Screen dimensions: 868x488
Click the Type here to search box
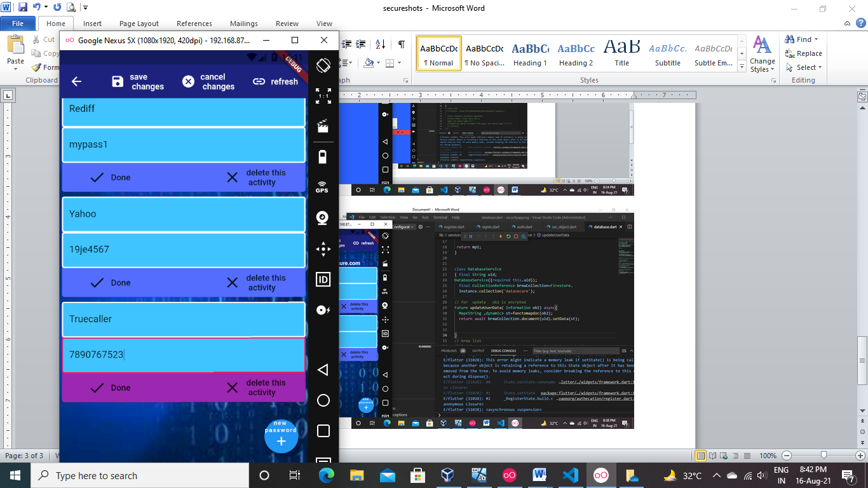pos(140,475)
